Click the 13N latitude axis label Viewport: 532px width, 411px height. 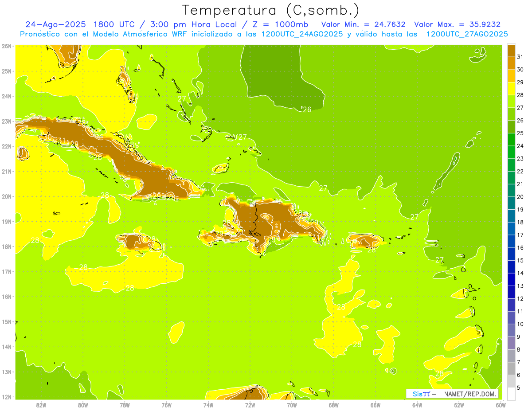pos(7,372)
